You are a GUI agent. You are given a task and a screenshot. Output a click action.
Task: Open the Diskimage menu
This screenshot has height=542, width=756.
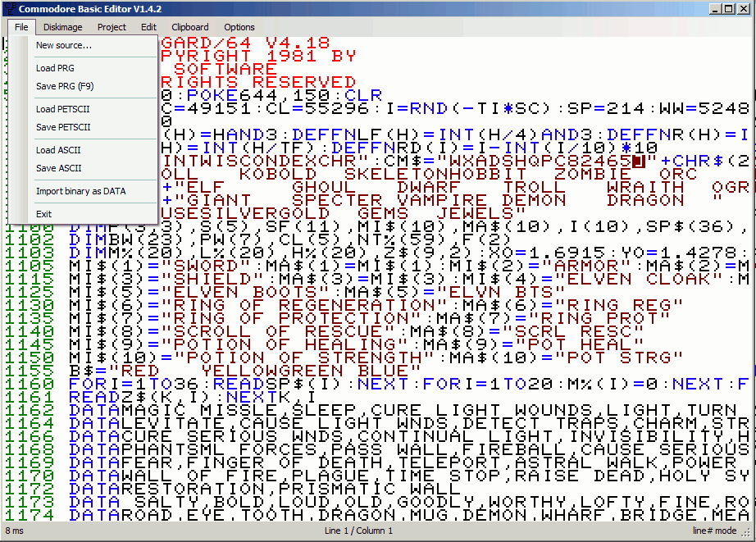coord(63,27)
